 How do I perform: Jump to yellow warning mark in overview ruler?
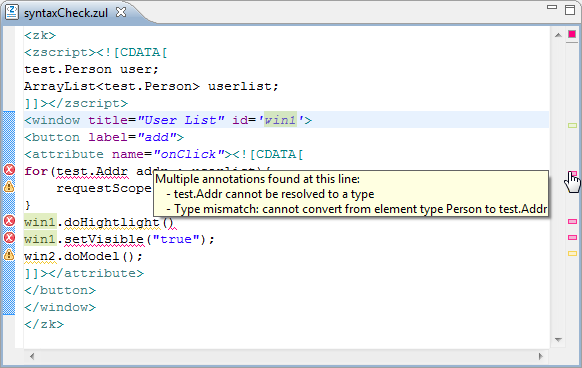[x=572, y=254]
